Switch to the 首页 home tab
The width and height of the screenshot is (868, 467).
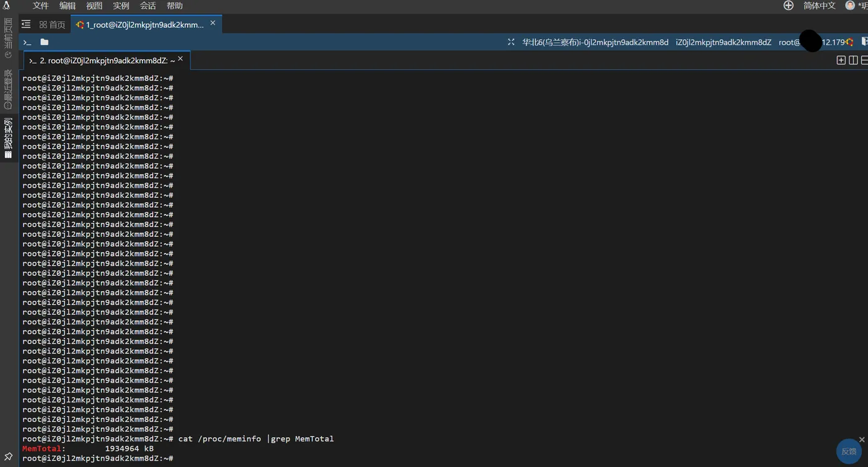pyautogui.click(x=52, y=25)
